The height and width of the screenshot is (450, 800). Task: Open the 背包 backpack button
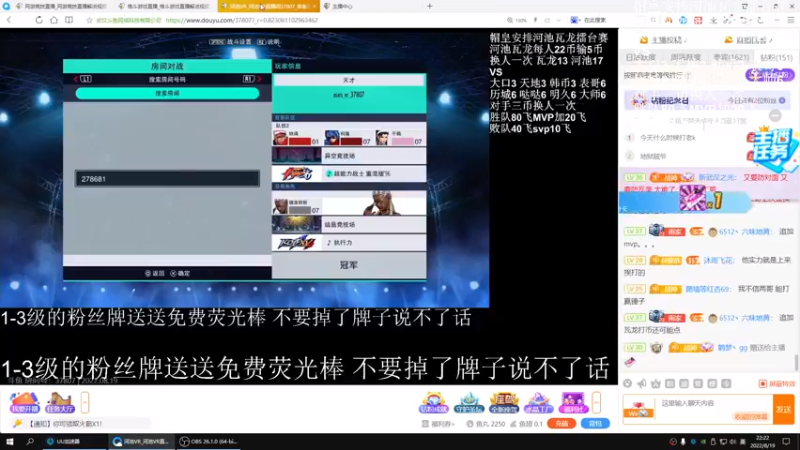pyautogui.click(x=595, y=423)
